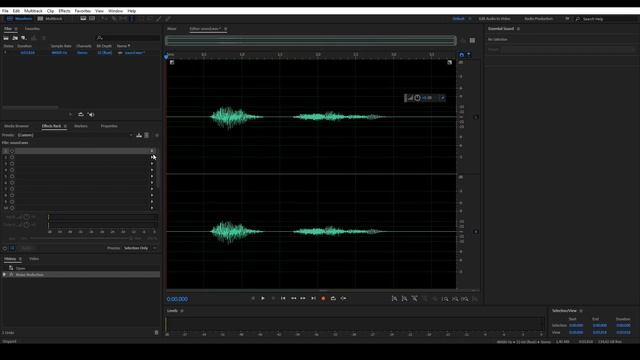Image resolution: width=640 pixels, height=360 pixels.
Task: Open the Favorites tab beside Files
Action: [x=32, y=29]
